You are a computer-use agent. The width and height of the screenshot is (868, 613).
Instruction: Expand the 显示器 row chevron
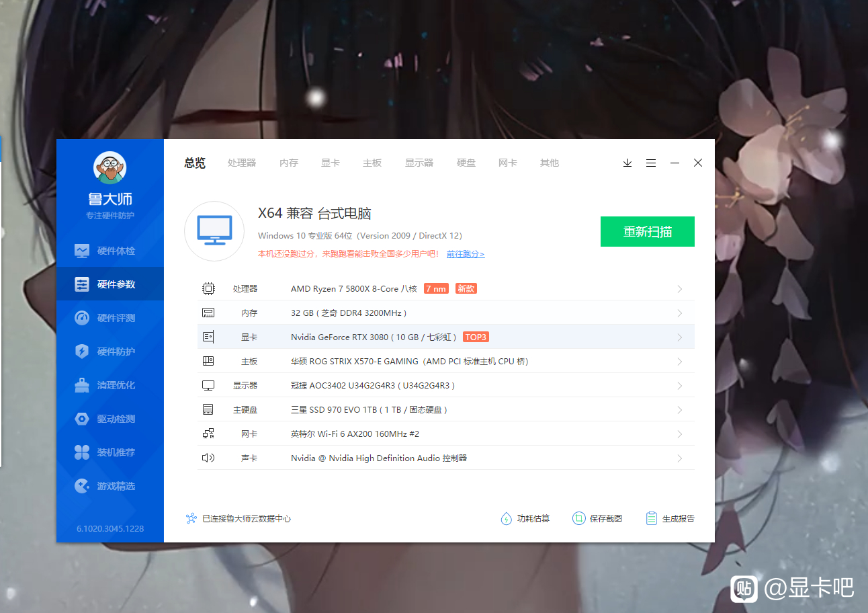[680, 386]
